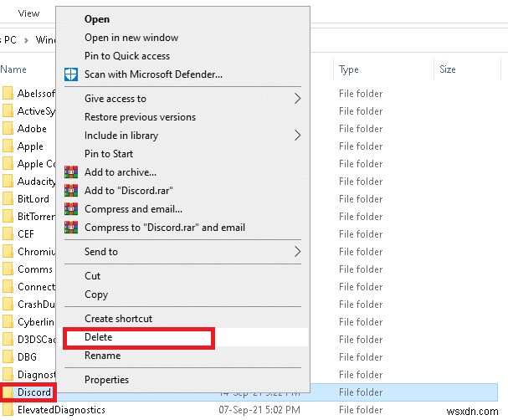Image resolution: width=508 pixels, height=420 pixels.
Task: Select the Apple folder in the list
Action: [30, 146]
